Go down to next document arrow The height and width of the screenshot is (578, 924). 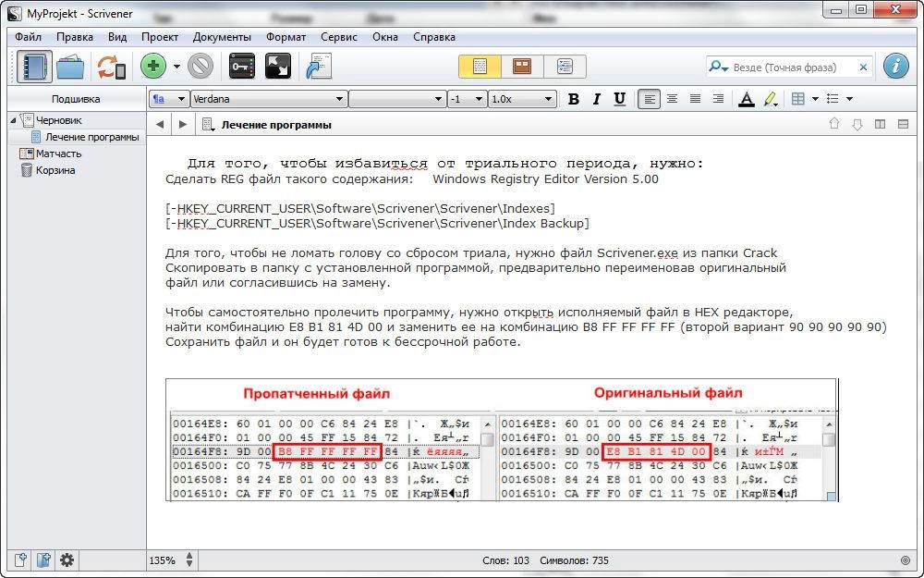[x=857, y=124]
